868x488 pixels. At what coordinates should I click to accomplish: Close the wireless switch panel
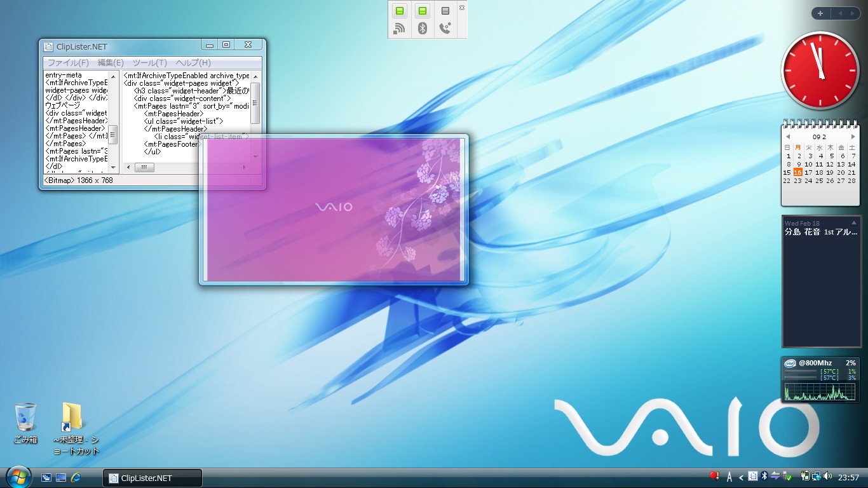pyautogui.click(x=462, y=8)
